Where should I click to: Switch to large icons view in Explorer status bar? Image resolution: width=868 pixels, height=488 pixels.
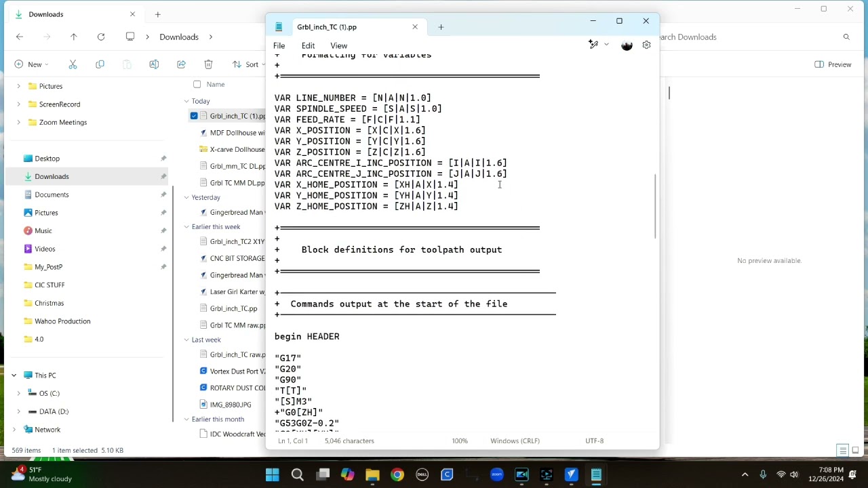tap(855, 450)
